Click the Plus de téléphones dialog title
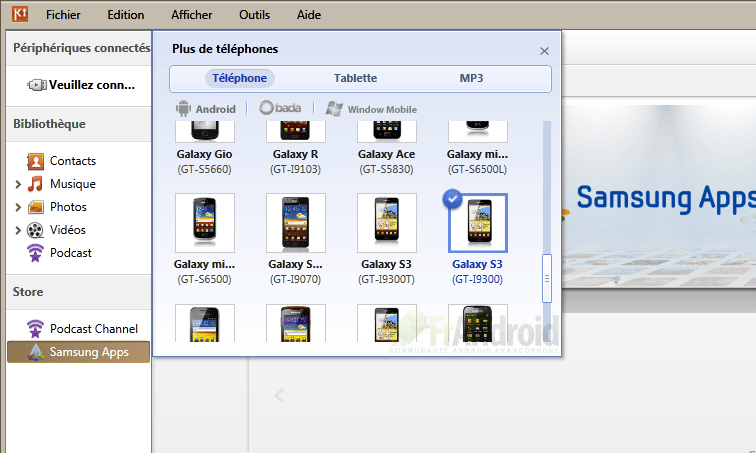The width and height of the screenshot is (756, 453). coord(225,49)
